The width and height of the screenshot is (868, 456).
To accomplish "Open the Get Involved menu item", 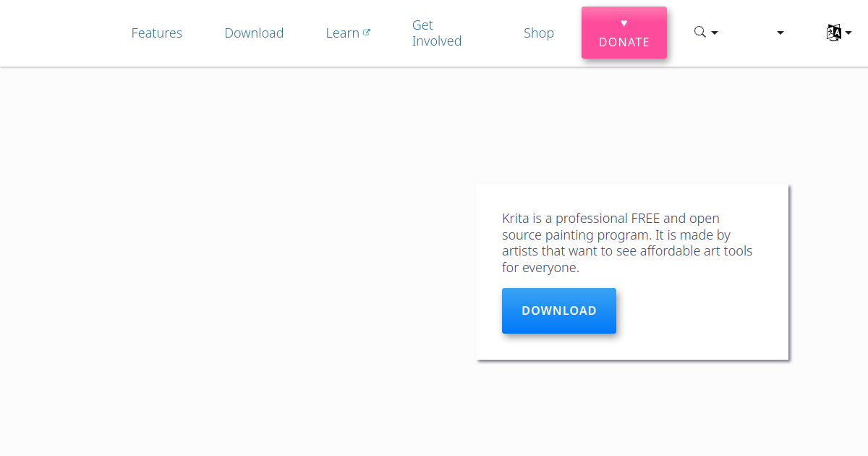I will coord(437,33).
